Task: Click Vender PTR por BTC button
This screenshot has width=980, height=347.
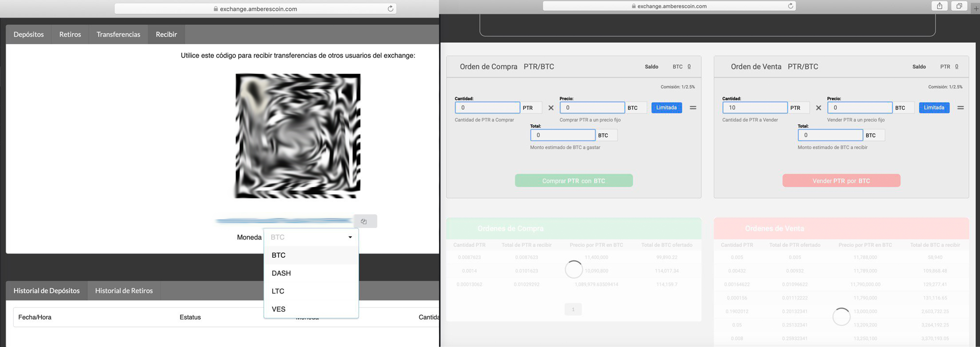Action: click(841, 181)
